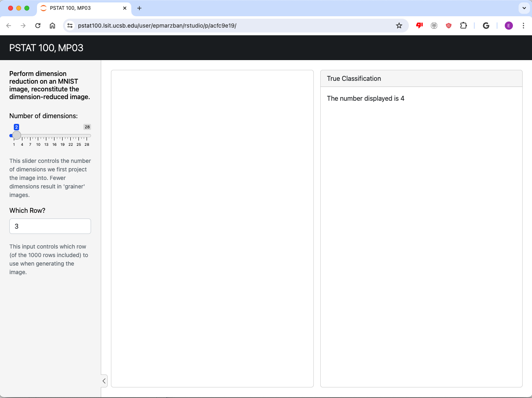Image resolution: width=532 pixels, height=398 pixels.
Task: Click the slider help text about 'grainer' images
Action: (x=50, y=178)
